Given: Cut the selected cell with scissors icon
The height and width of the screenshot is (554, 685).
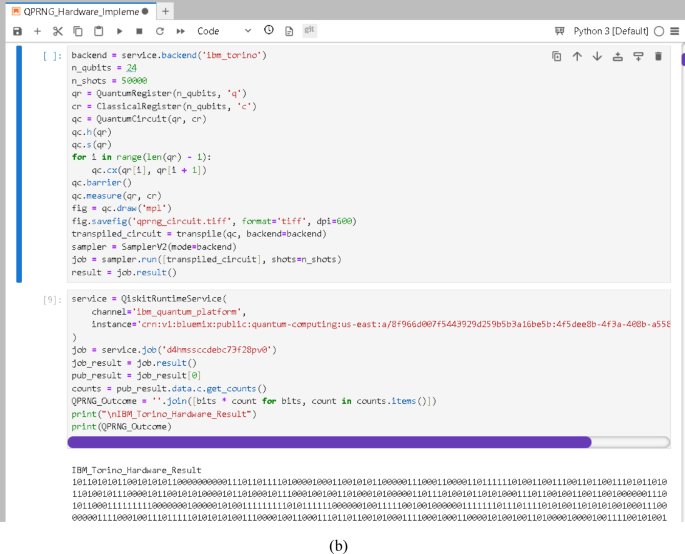Looking at the screenshot, I should 57,31.
